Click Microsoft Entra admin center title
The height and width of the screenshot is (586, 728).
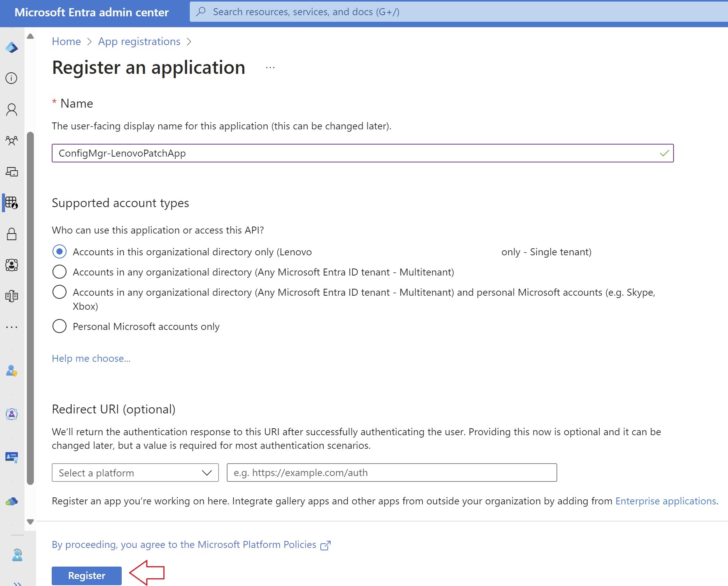(92, 12)
